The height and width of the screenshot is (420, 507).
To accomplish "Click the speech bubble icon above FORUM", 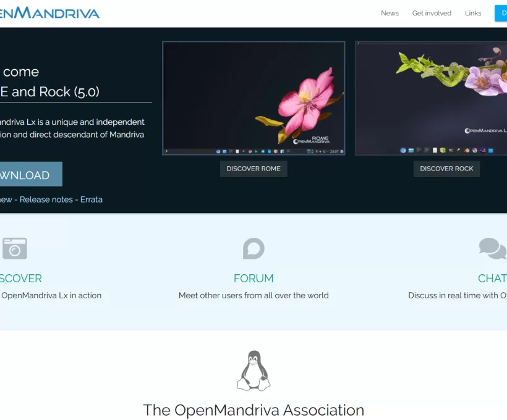I will 253,248.
